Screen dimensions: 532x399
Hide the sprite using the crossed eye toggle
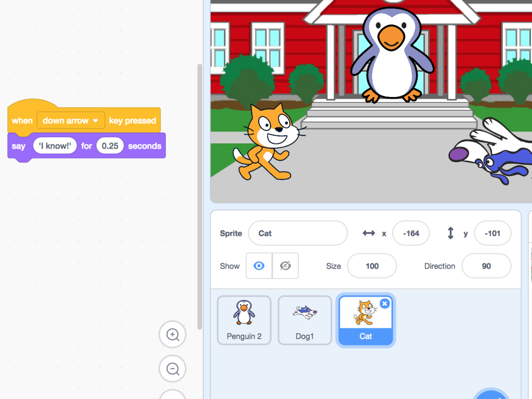pos(285,265)
